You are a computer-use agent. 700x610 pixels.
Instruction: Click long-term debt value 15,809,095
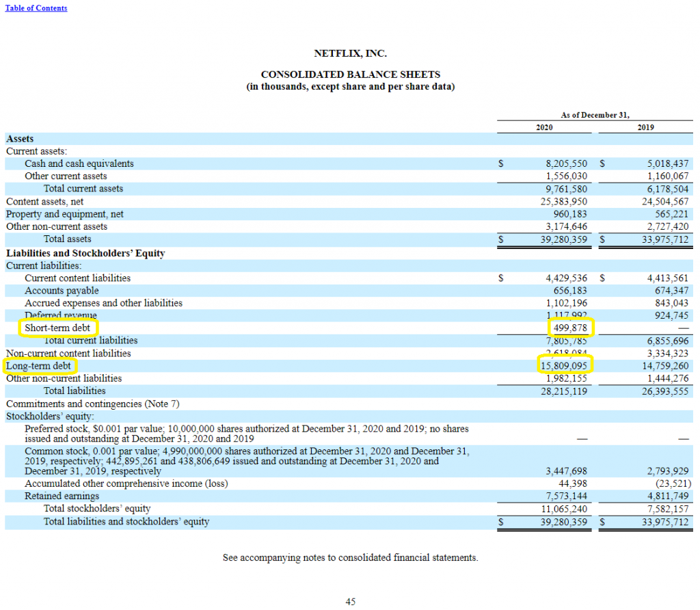[564, 366]
